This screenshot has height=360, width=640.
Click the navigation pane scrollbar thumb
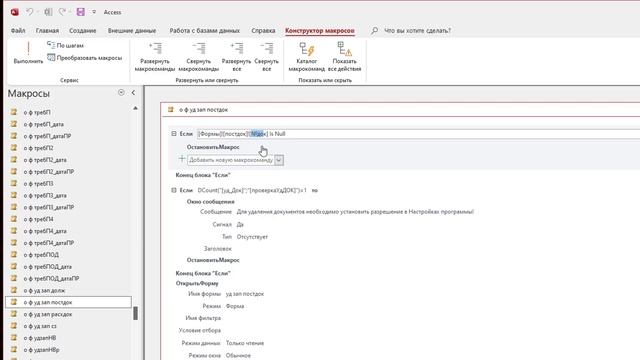click(x=136, y=313)
